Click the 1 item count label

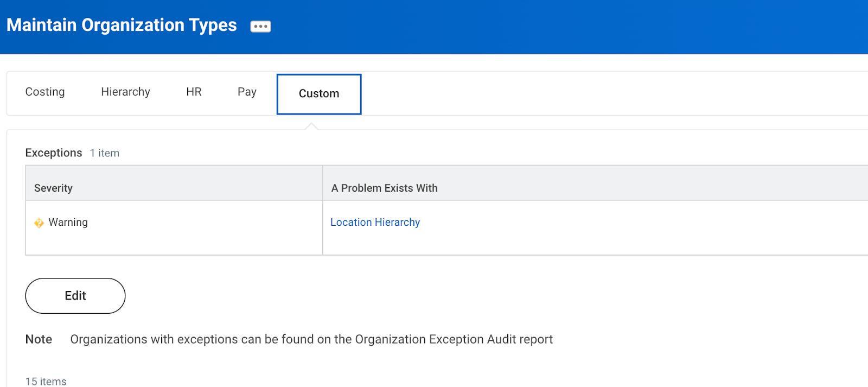point(105,154)
